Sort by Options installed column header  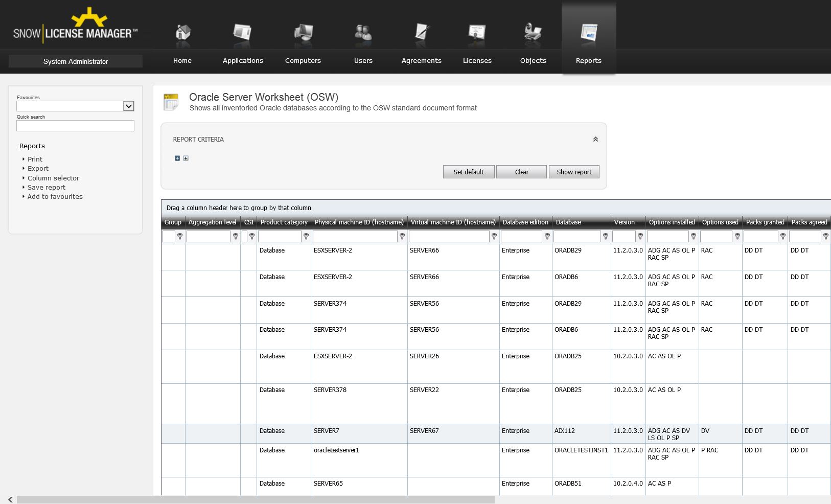(x=672, y=222)
